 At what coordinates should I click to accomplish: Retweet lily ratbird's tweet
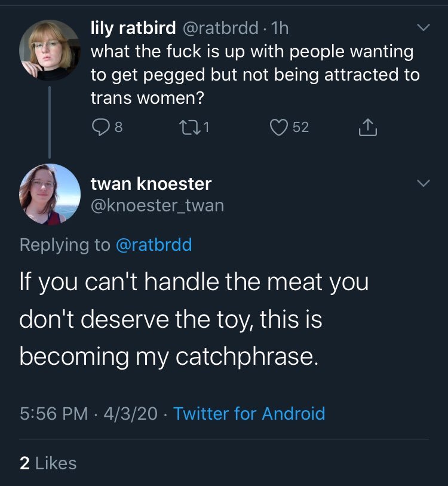click(x=190, y=128)
